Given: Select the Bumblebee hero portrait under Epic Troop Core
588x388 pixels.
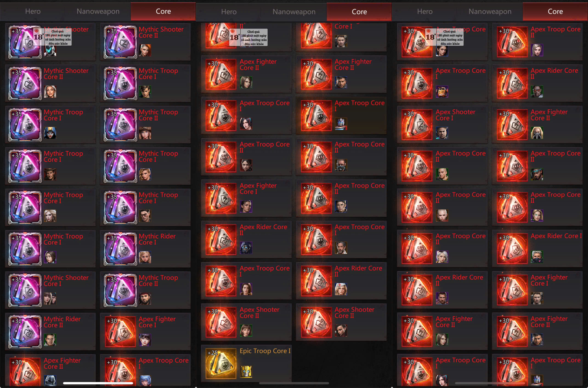Looking at the screenshot, I should pyautogui.click(x=246, y=372).
